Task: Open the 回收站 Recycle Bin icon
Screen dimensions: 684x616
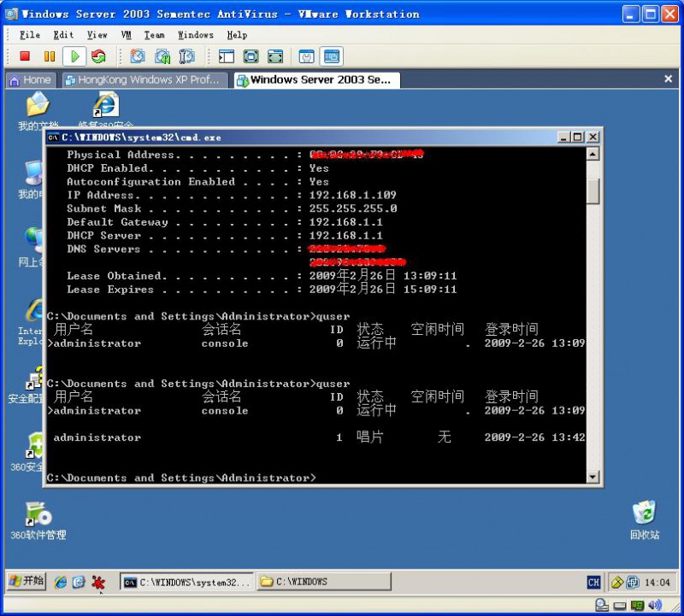Action: [645, 520]
